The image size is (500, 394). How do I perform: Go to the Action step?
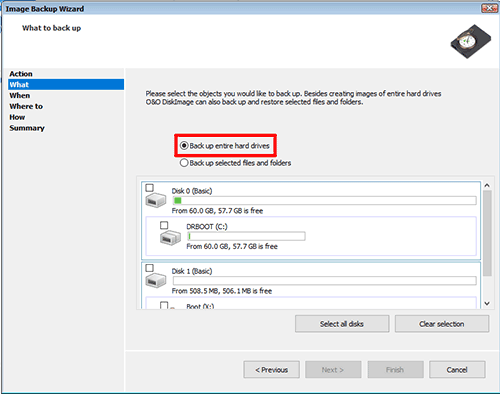coord(21,74)
